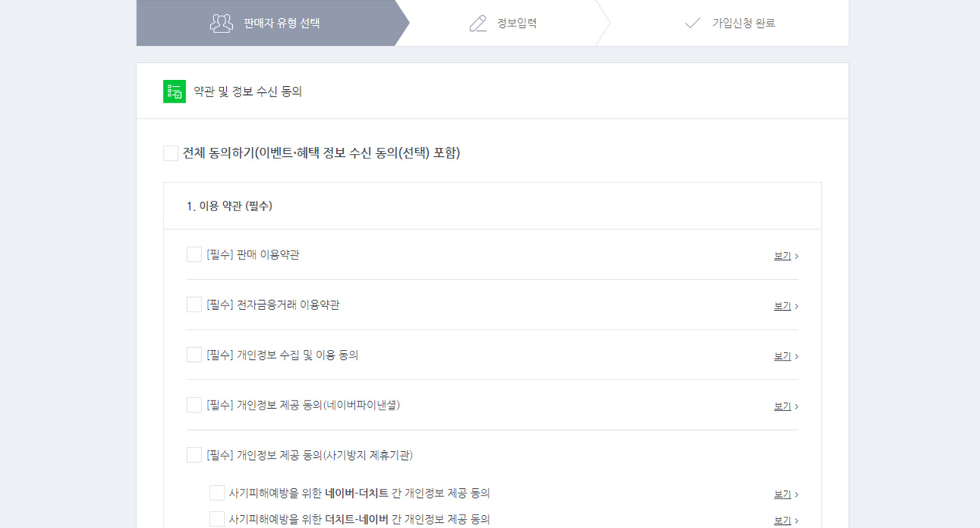Check 개인정보 수집 및 이용 동의 box
The height and width of the screenshot is (528, 980).
click(194, 355)
